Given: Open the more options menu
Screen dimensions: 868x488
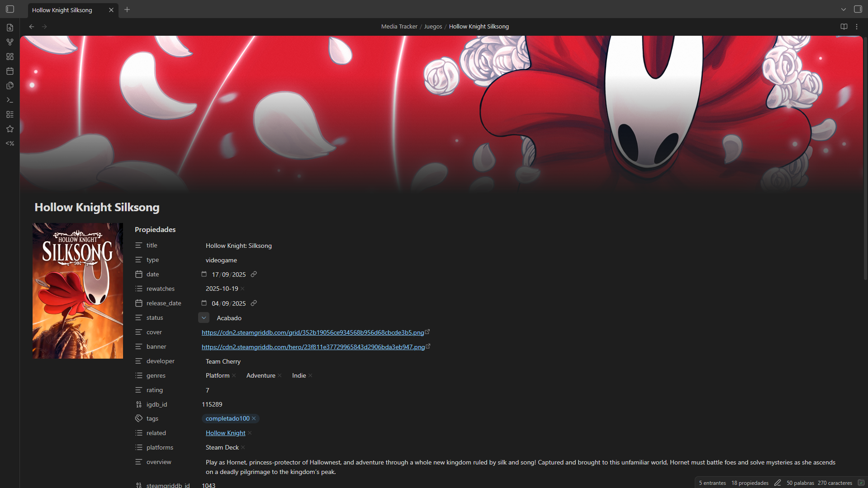Looking at the screenshot, I should click(x=857, y=27).
